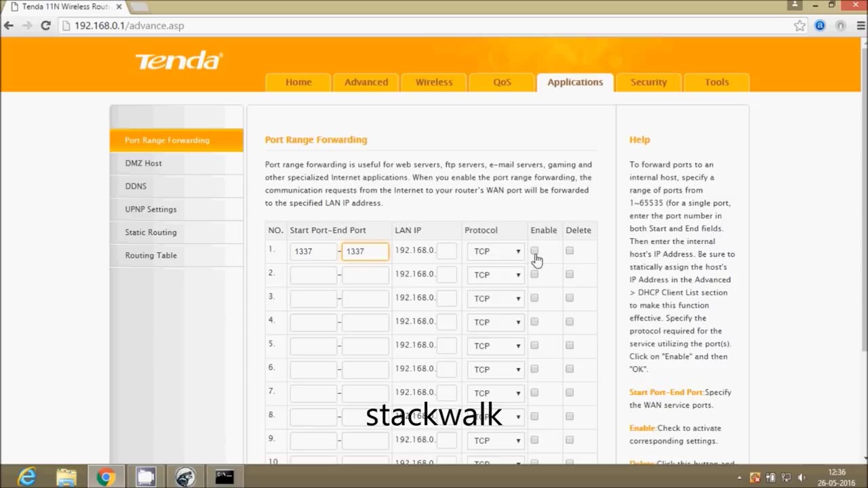Open the grey round browser extension
The height and width of the screenshot is (488, 868).
pos(840,26)
